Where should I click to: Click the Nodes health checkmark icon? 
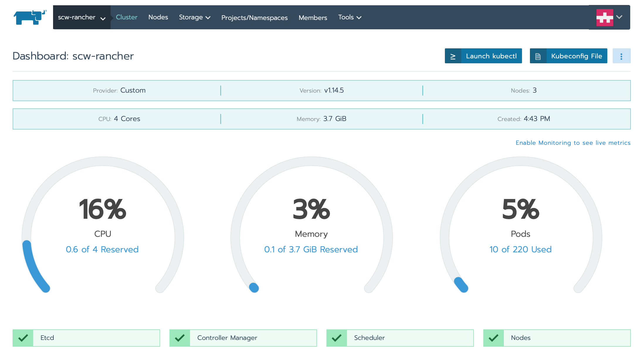494,338
